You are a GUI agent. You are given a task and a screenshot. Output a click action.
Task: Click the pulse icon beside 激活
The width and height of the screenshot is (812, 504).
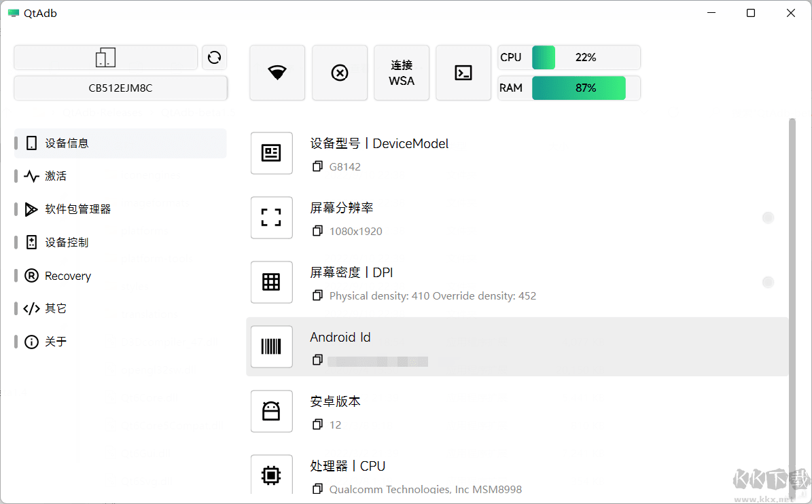[31, 176]
